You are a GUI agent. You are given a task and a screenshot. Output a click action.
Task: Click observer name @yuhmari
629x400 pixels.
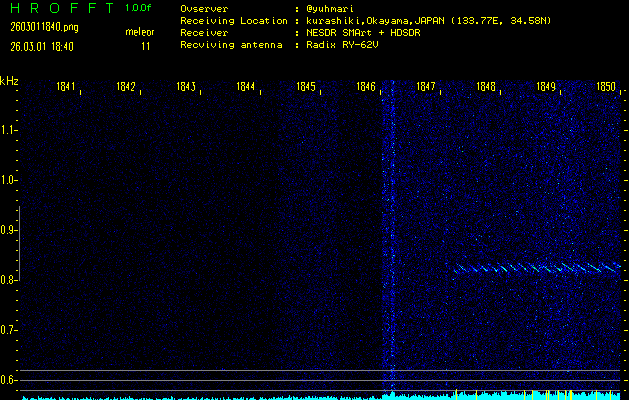click(x=329, y=9)
